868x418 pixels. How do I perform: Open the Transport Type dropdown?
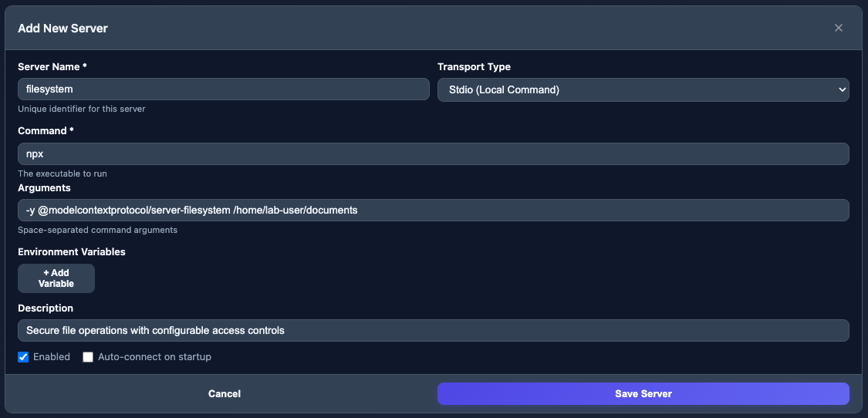tap(643, 89)
